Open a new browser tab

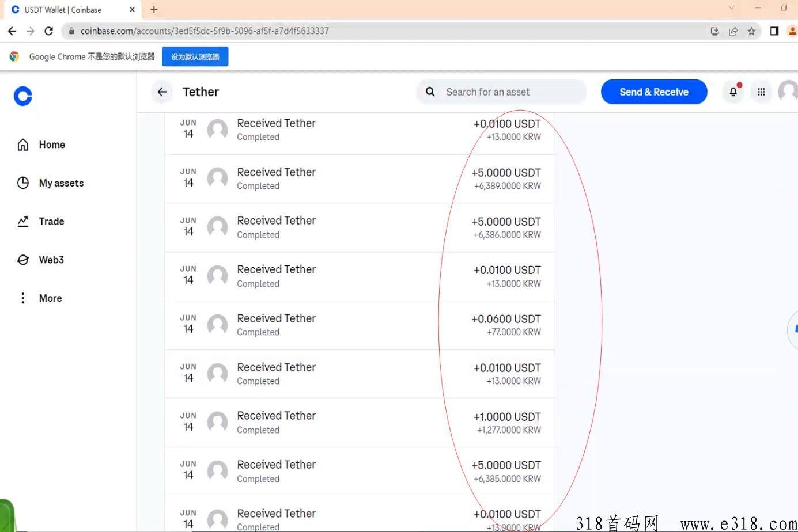point(154,9)
